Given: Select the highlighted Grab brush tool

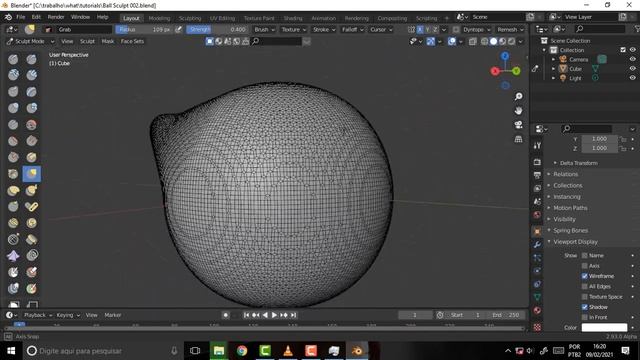Looking at the screenshot, I should point(31,174).
